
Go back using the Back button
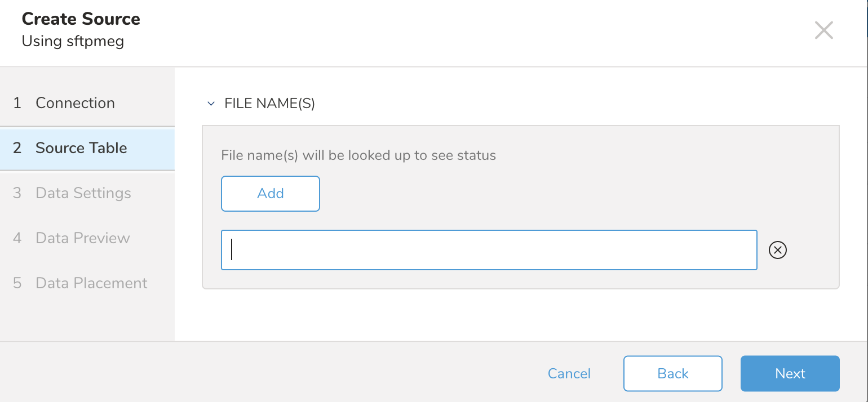[x=672, y=374]
